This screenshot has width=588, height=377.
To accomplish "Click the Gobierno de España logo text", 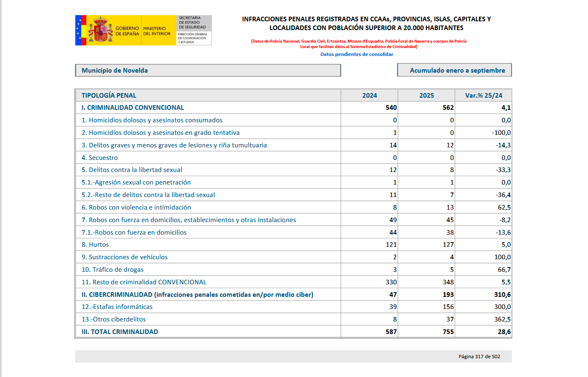I will coord(127,31).
